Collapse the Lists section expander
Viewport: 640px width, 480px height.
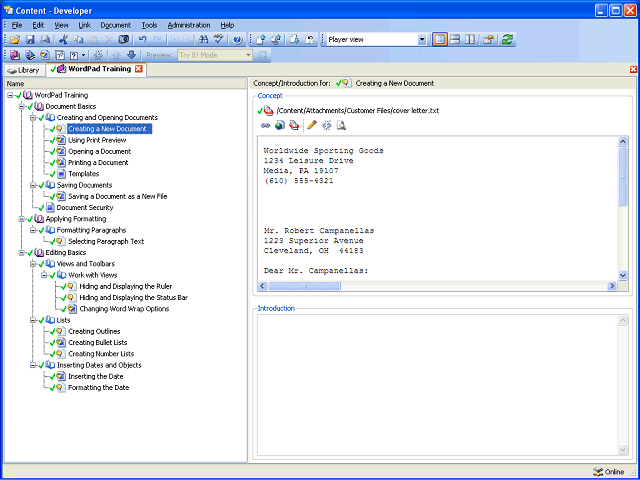(x=33, y=320)
